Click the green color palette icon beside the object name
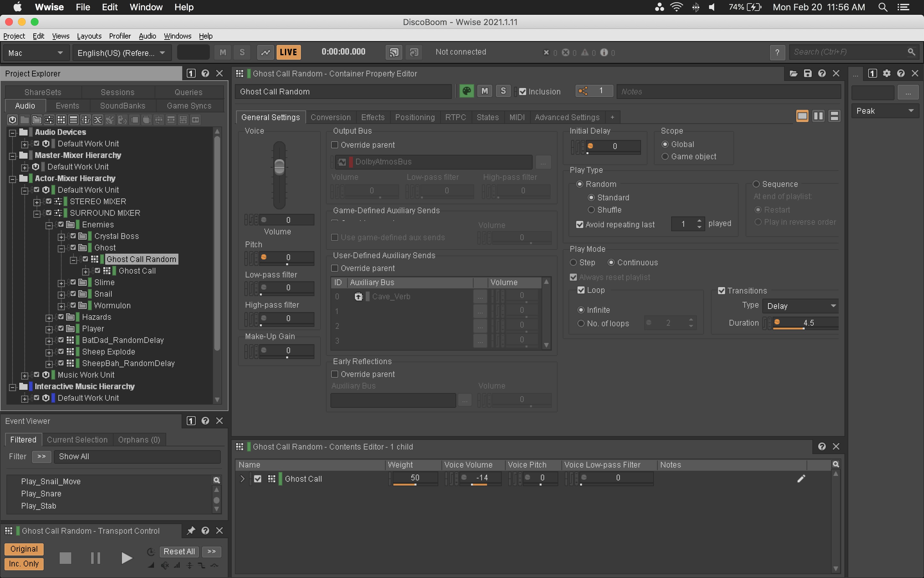Image resolution: width=924 pixels, height=578 pixels. (x=466, y=92)
